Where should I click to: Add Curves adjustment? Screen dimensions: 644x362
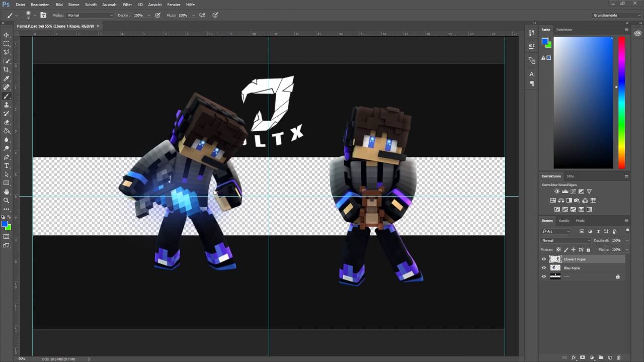573,192
